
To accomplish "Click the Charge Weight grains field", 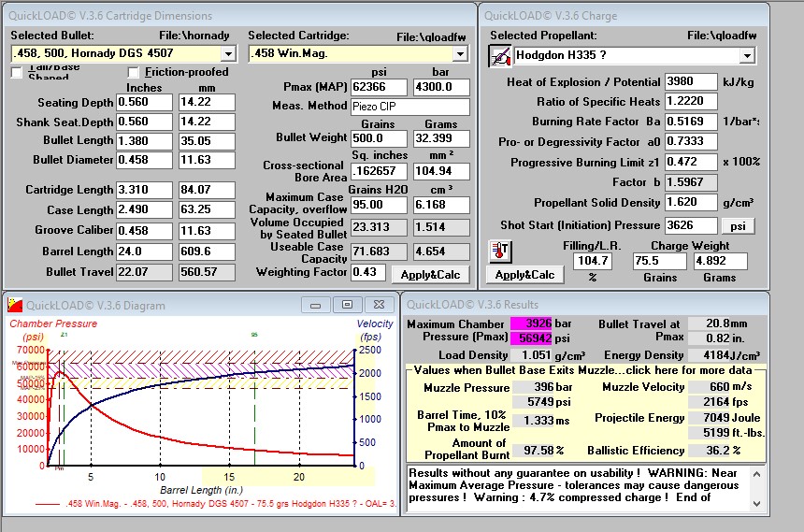I will 659,261.
